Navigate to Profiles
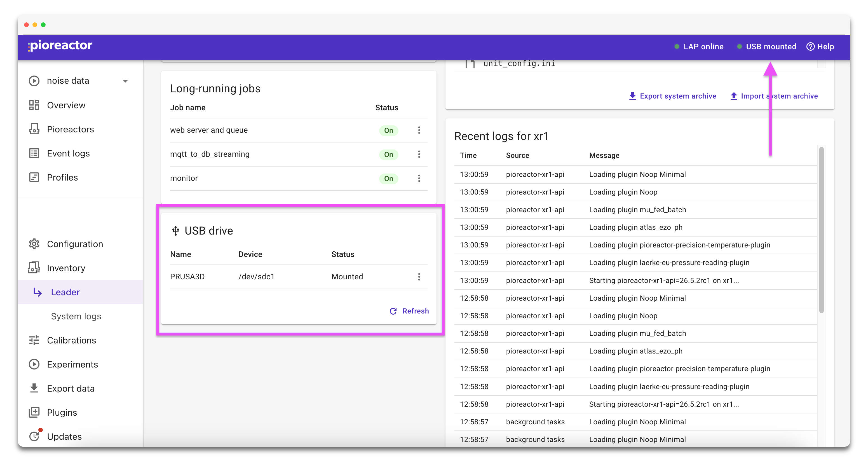Image resolution: width=868 pixels, height=468 pixels. [x=81, y=177]
